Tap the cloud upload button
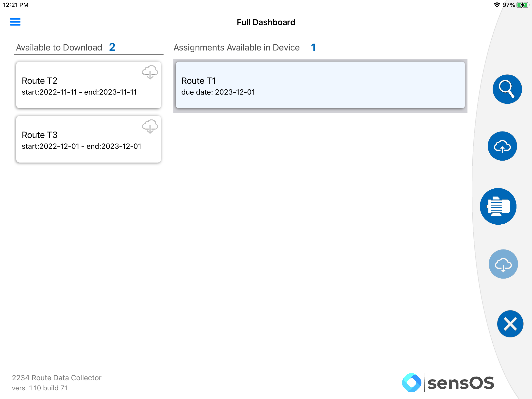The height and width of the screenshot is (399, 532). [x=502, y=146]
